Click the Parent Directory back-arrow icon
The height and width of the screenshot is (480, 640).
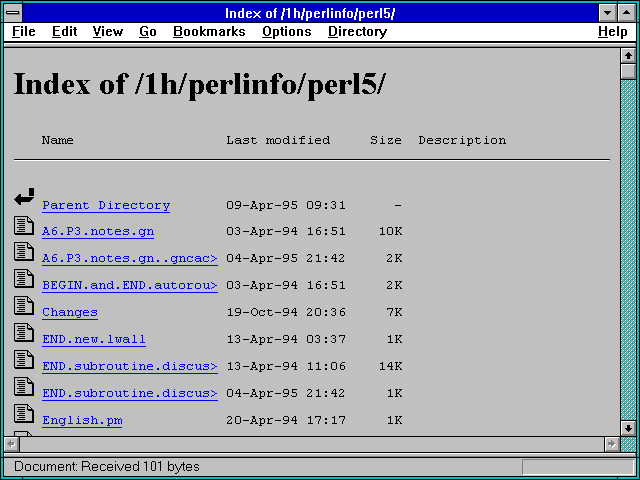pos(24,197)
